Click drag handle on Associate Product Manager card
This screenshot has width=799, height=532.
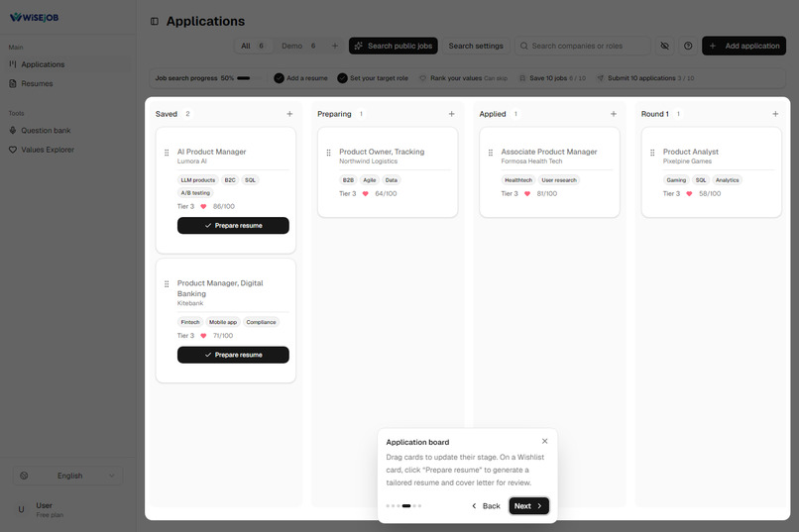[x=491, y=153]
